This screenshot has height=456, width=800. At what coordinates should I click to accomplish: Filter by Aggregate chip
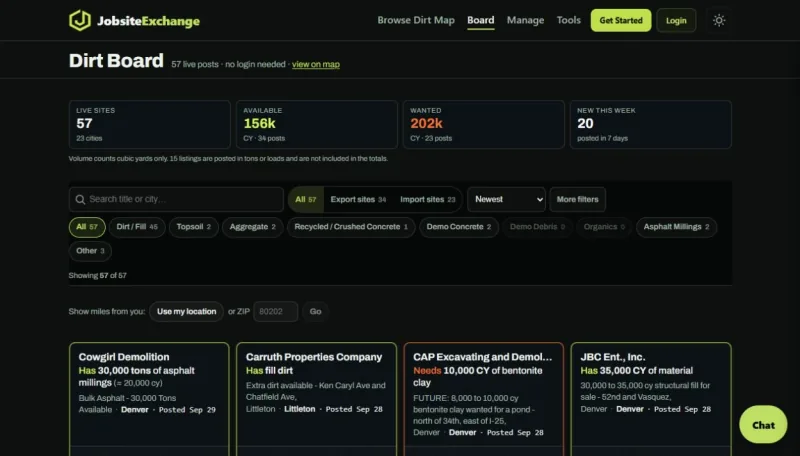pyautogui.click(x=253, y=227)
